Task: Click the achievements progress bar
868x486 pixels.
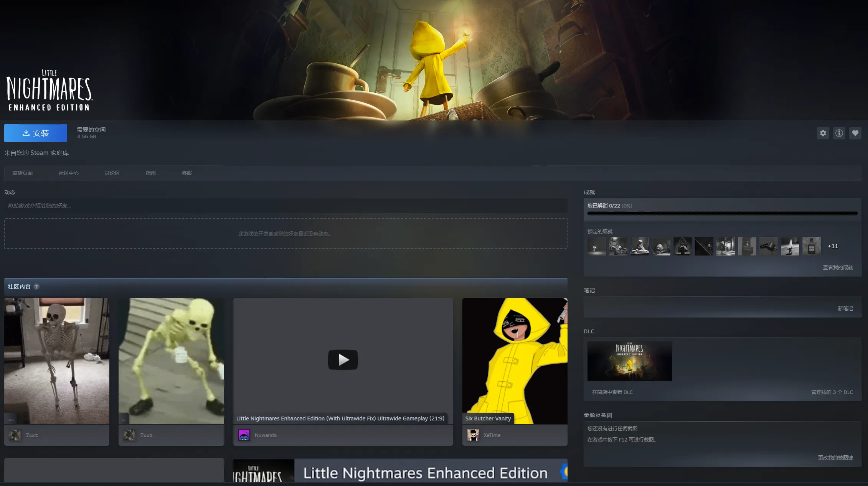Action: [722, 213]
